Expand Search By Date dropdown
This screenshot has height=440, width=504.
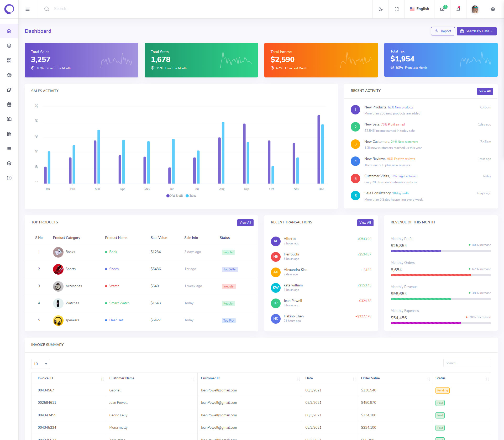[476, 31]
